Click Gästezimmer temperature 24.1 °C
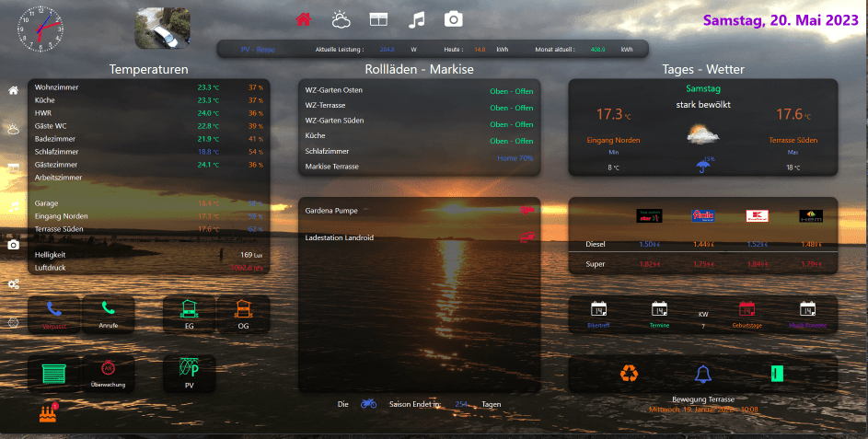The height and width of the screenshot is (439, 868). tap(208, 165)
